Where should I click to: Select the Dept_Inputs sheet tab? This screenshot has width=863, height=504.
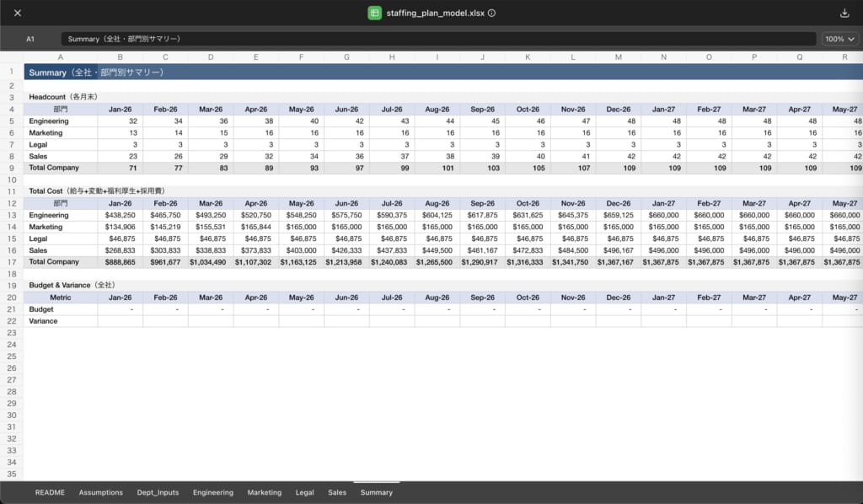pyautogui.click(x=158, y=492)
